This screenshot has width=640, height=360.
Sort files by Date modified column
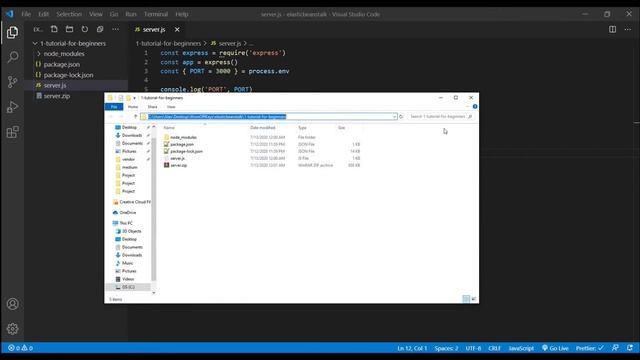tap(262, 128)
